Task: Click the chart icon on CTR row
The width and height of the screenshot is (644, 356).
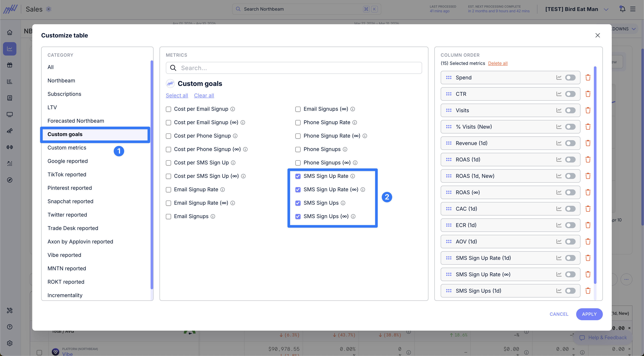Action: click(x=559, y=94)
